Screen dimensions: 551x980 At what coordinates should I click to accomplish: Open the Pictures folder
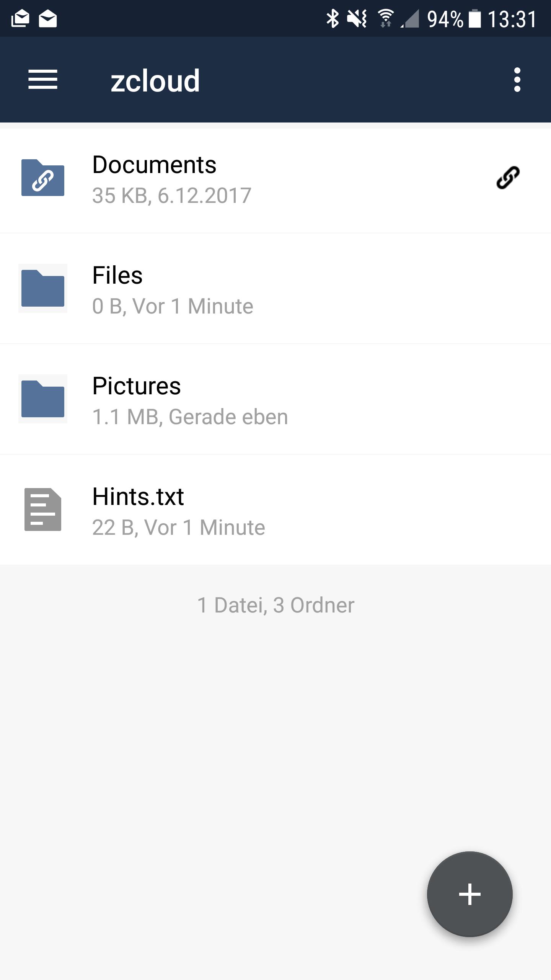point(275,399)
